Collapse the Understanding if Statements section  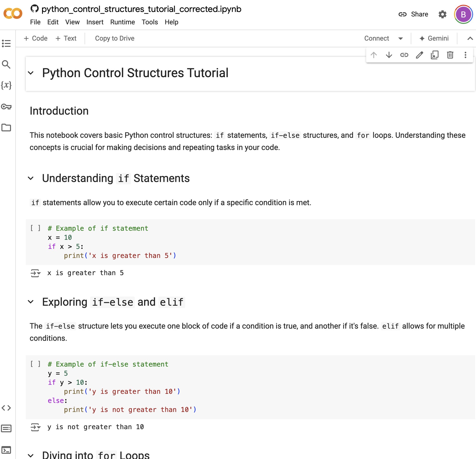coord(31,179)
